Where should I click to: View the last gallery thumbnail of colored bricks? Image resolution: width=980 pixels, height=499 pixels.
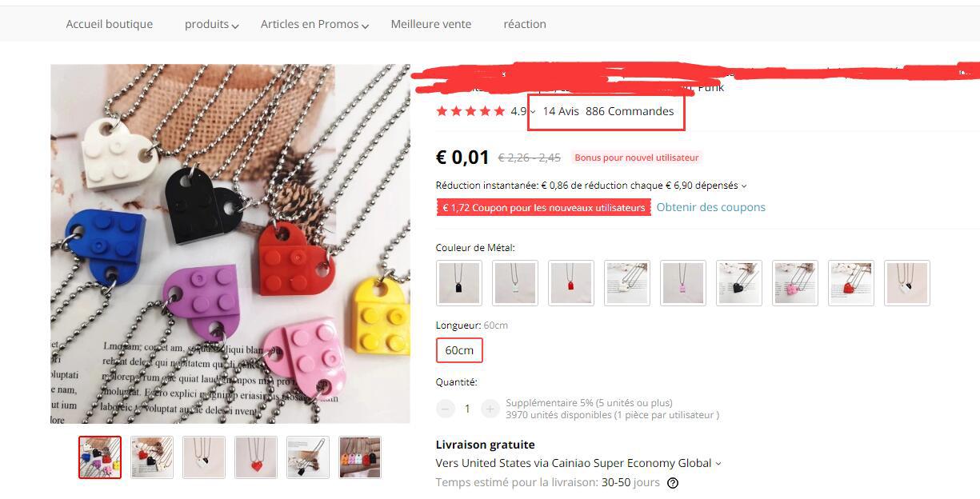360,457
